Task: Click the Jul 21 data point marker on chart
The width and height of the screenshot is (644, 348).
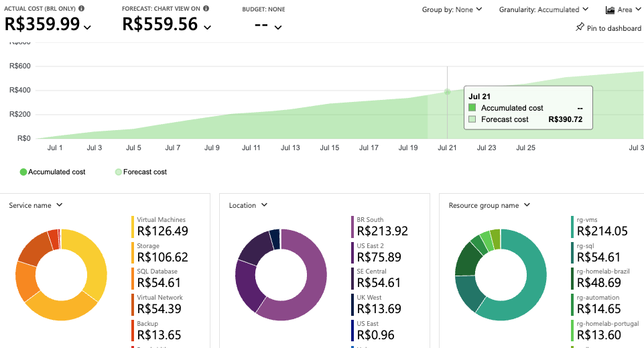Action: (447, 92)
